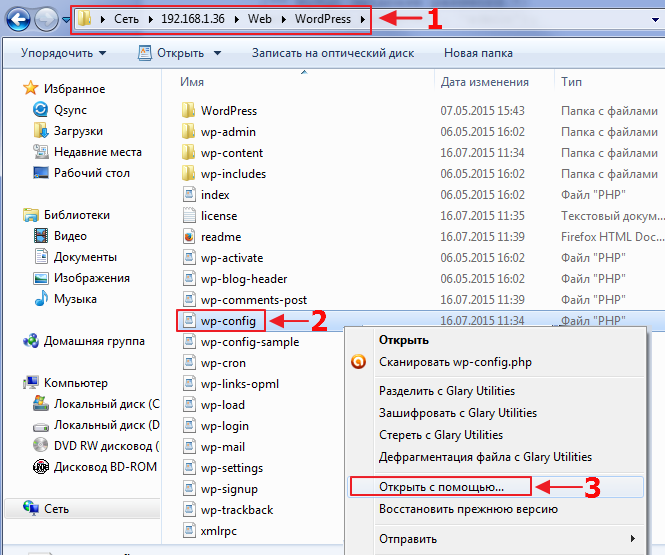Open address bar history dropdown

click(x=656, y=20)
